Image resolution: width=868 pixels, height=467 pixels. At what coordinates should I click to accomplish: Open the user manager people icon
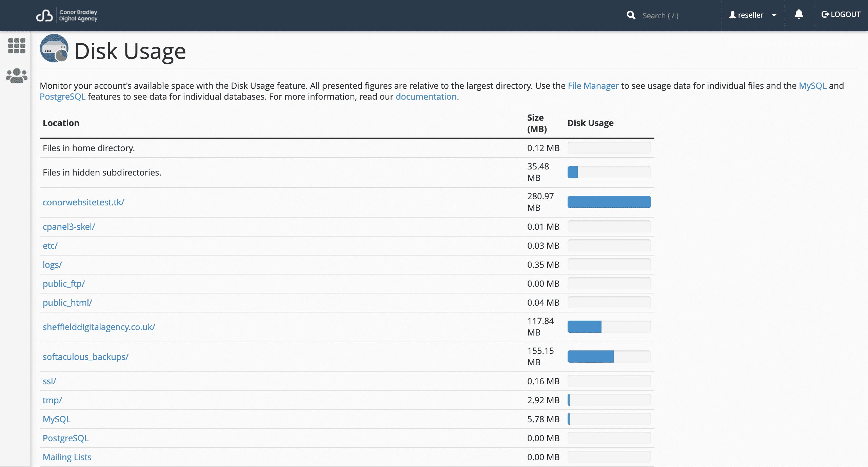17,76
